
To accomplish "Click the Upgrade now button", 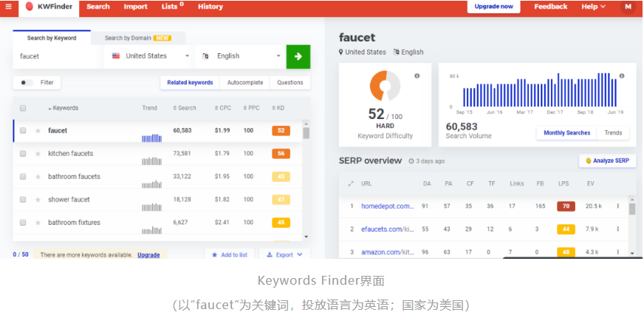I will pyautogui.click(x=493, y=7).
